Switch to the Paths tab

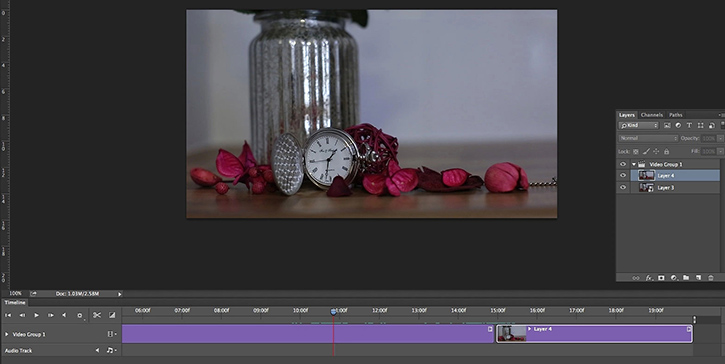(x=676, y=115)
